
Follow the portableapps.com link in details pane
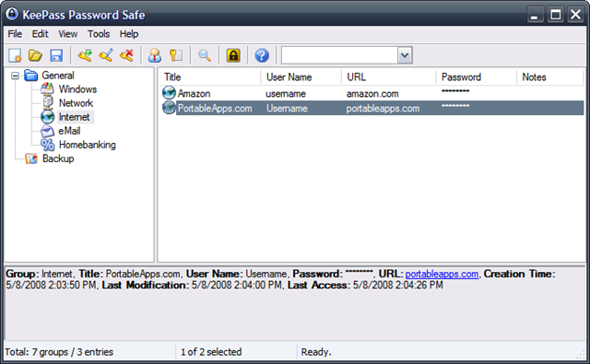(x=442, y=274)
